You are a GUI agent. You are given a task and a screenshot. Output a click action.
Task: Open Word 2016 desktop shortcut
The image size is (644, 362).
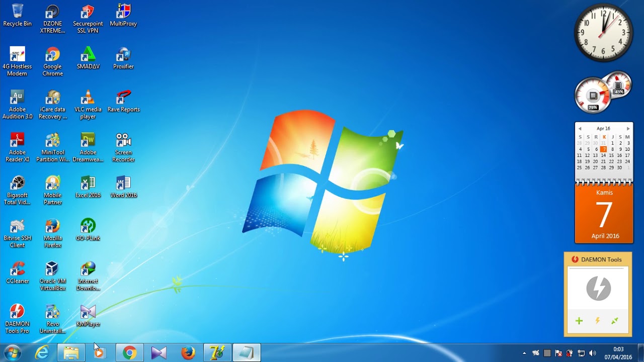click(x=123, y=187)
